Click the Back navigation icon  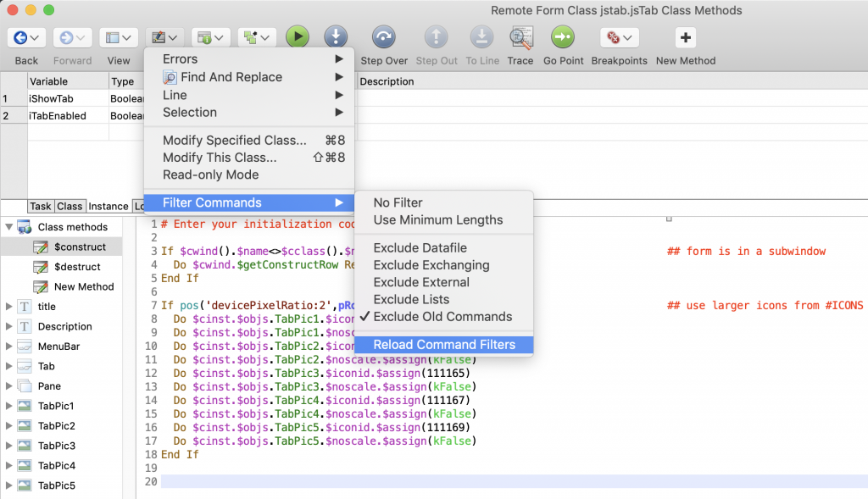tap(19, 36)
